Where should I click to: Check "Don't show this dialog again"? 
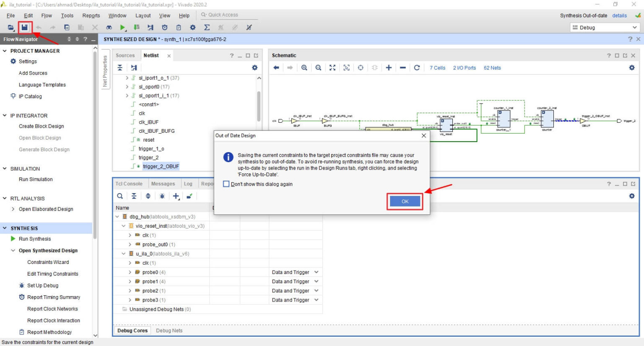[x=226, y=184]
